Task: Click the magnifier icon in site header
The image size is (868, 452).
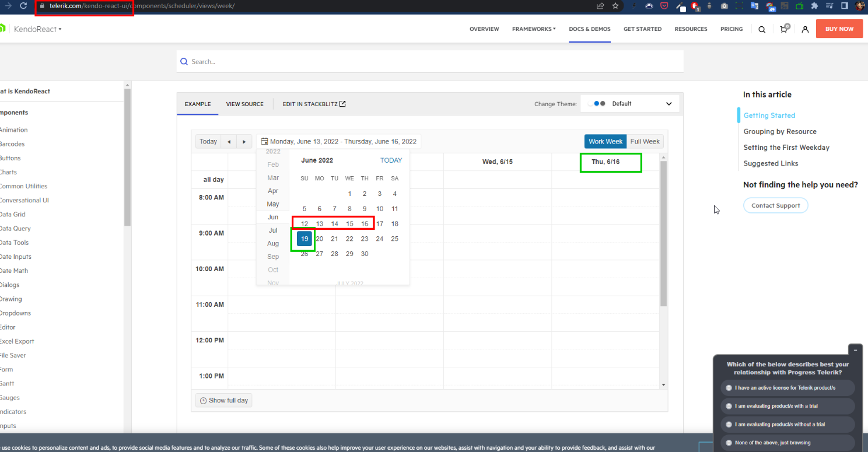Action: pos(762,29)
